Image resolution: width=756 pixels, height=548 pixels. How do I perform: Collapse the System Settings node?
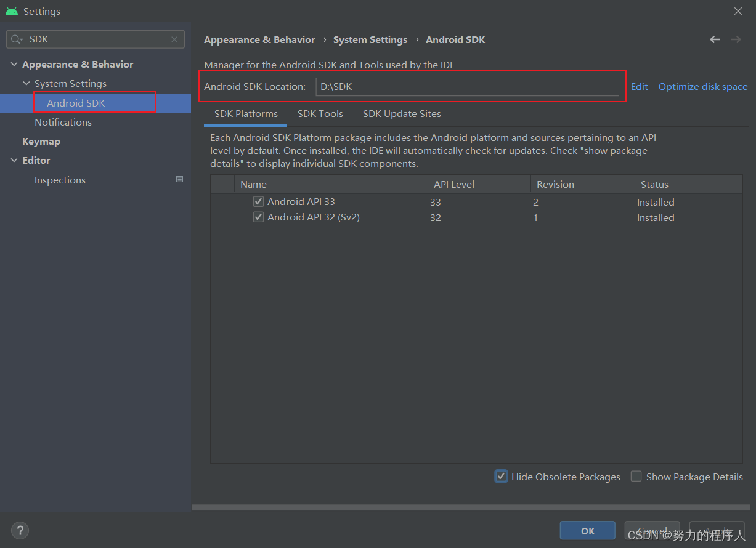(26, 84)
